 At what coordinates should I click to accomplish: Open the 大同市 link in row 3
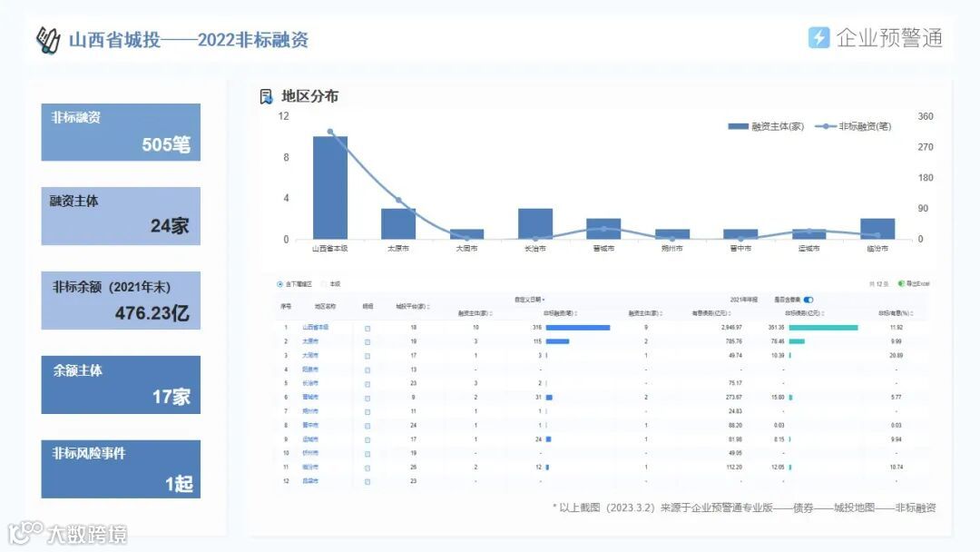310,356
